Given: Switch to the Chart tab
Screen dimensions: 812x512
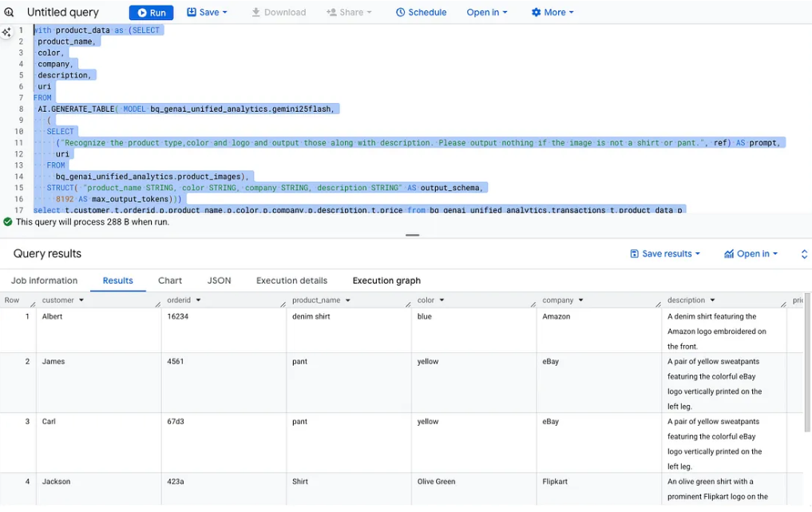Looking at the screenshot, I should tap(170, 280).
